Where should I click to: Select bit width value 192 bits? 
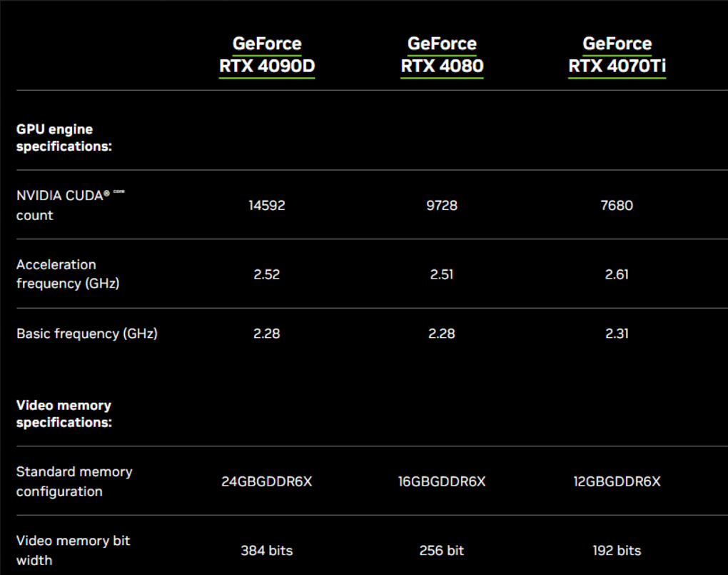[x=617, y=551]
